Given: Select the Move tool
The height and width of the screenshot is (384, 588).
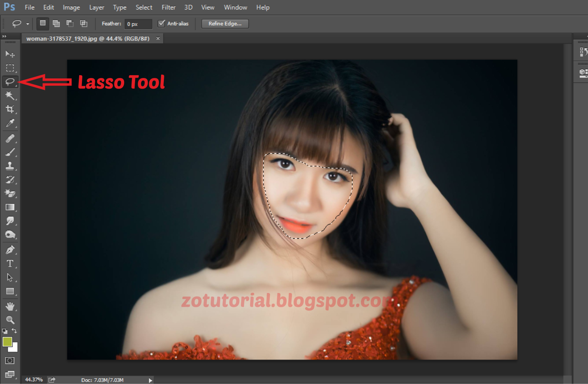Looking at the screenshot, I should pyautogui.click(x=10, y=54).
